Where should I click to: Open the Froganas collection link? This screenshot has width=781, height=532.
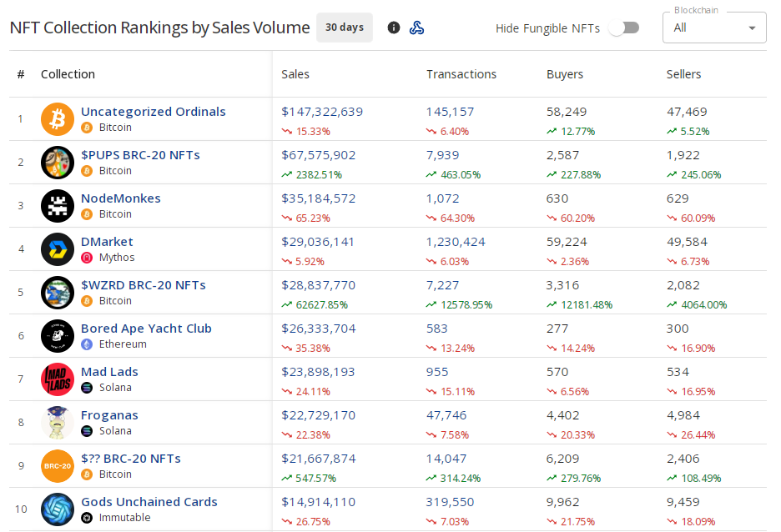(x=109, y=414)
